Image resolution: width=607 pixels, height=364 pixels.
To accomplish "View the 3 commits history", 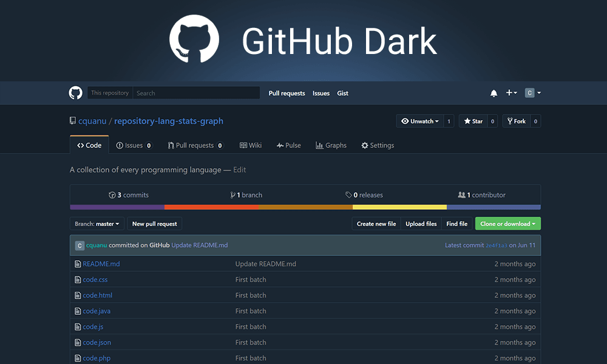I will click(x=129, y=195).
